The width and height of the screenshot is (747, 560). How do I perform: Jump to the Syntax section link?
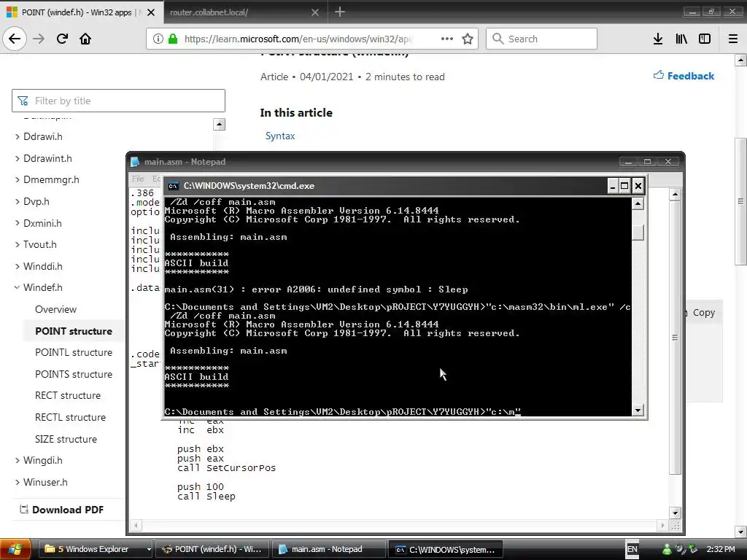[280, 136]
